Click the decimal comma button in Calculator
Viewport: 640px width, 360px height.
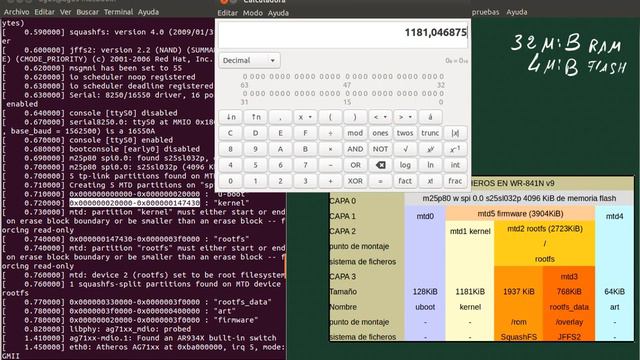pyautogui.click(x=280, y=117)
